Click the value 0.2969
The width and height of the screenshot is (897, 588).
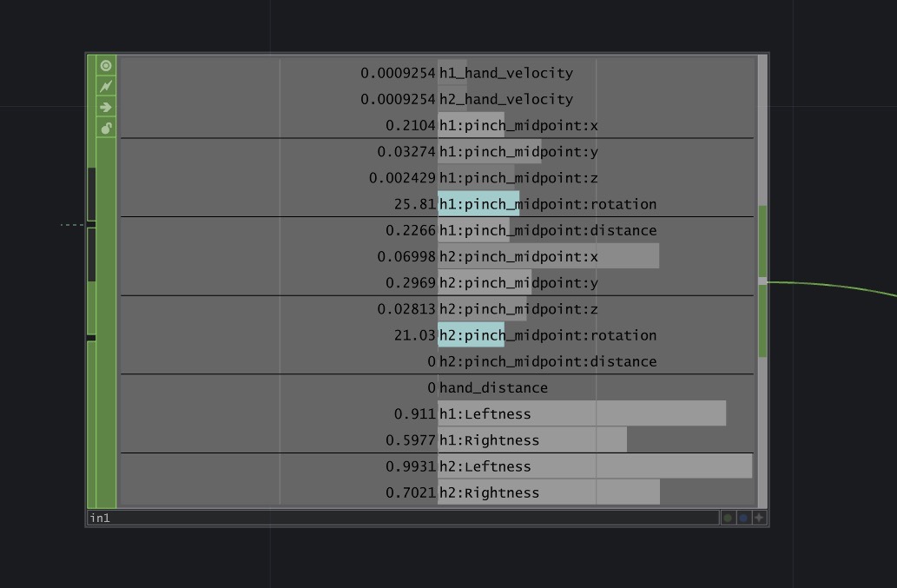pos(411,283)
